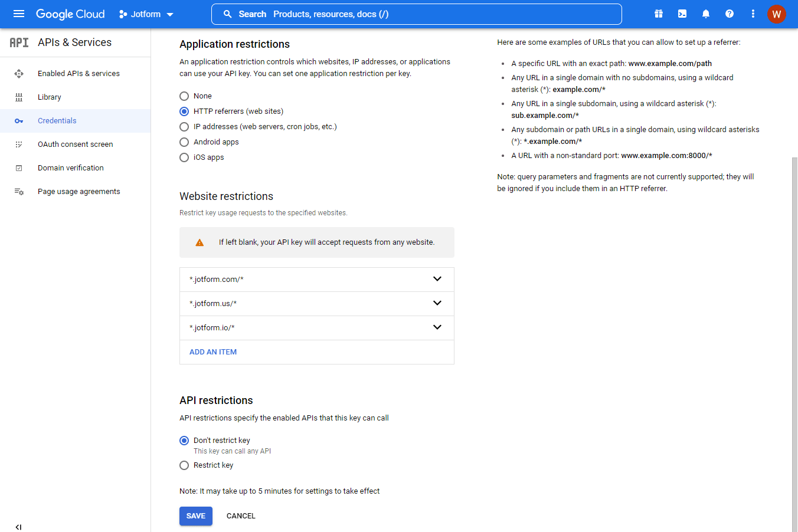
Task: Open the Jotform project selector dropdown
Action: [146, 14]
